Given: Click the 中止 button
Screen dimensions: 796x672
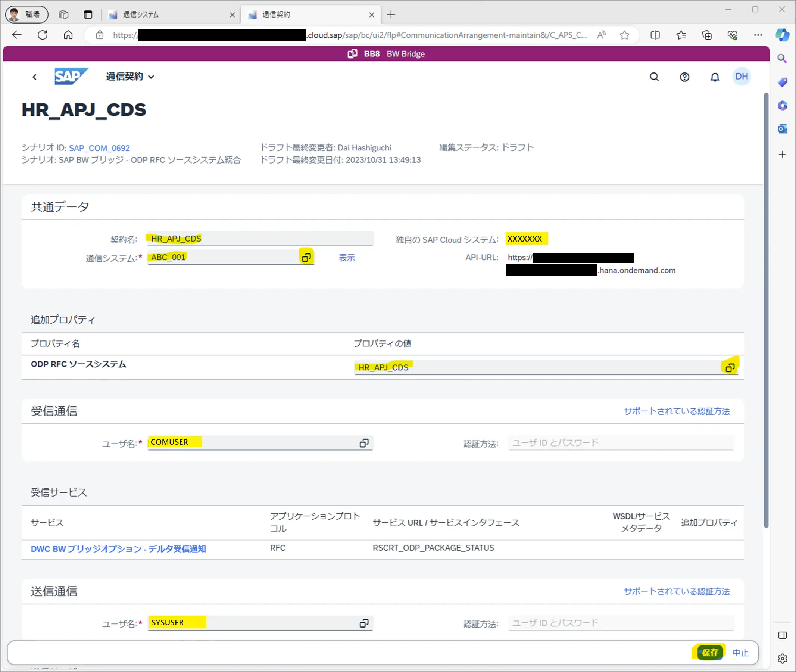Looking at the screenshot, I should coord(740,653).
